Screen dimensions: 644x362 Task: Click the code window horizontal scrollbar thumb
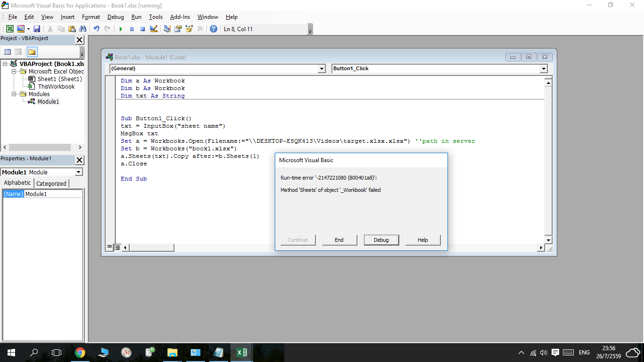pyautogui.click(x=151, y=247)
